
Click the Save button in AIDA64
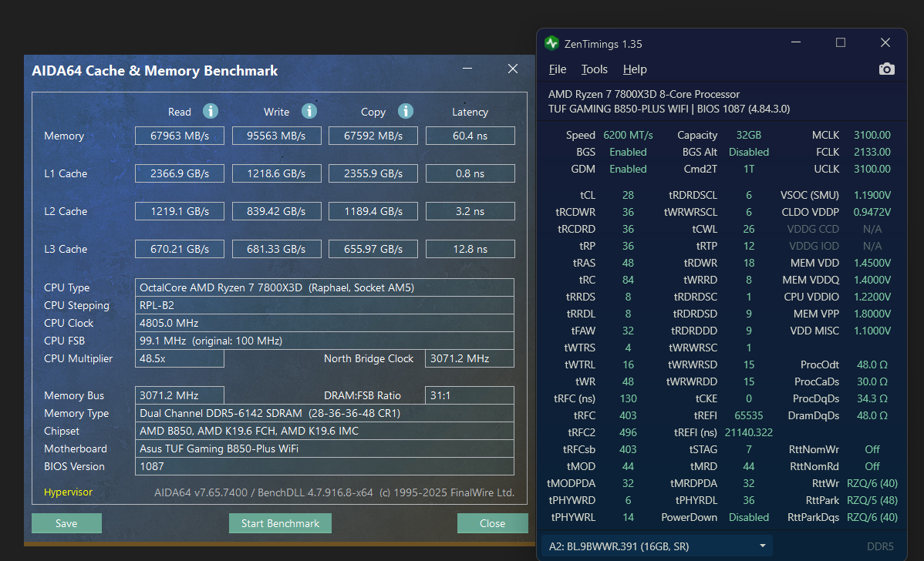click(x=66, y=523)
